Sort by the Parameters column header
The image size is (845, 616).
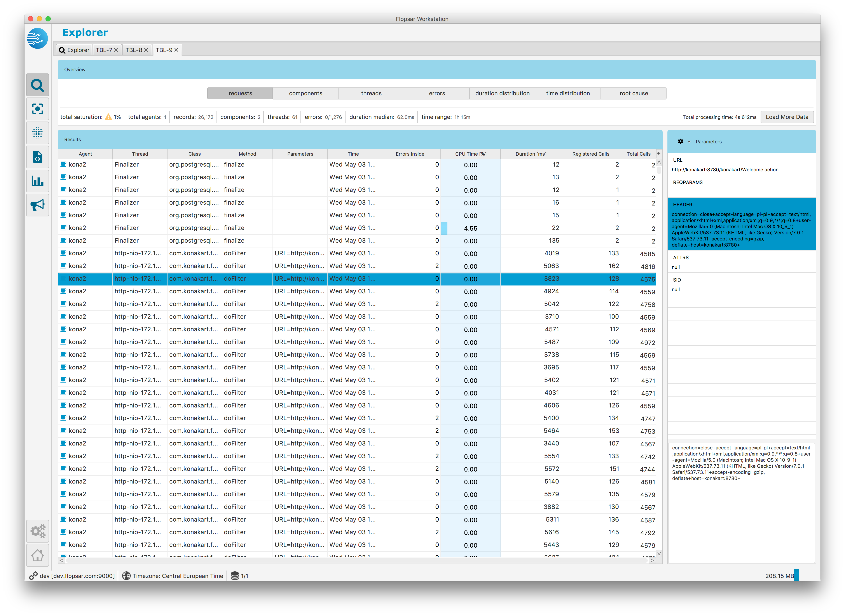300,154
